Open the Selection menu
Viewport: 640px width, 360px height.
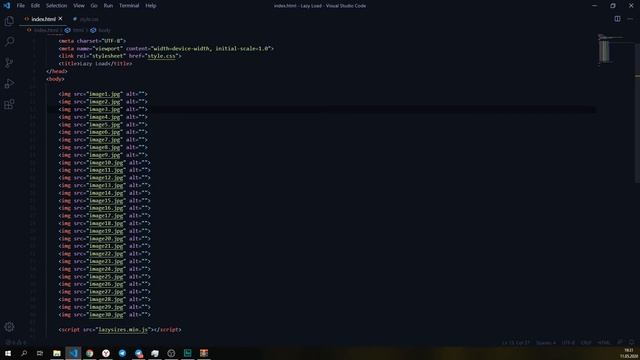pos(56,6)
